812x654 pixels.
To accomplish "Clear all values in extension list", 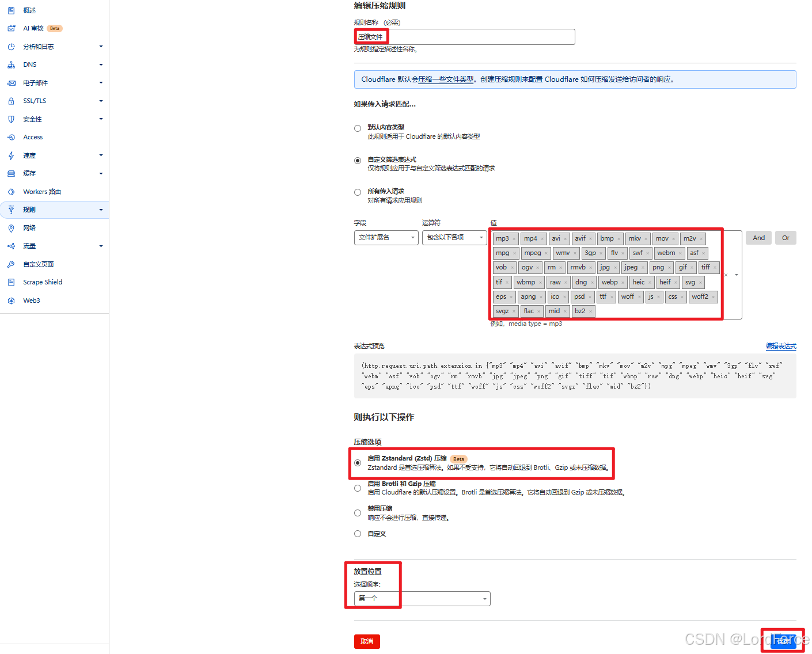I will (726, 275).
